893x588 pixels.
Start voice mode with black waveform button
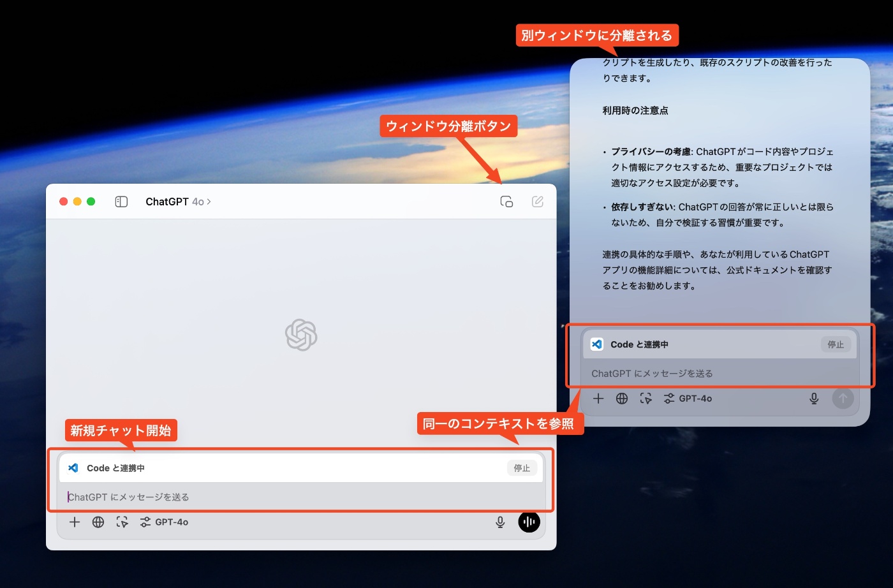pyautogui.click(x=529, y=522)
